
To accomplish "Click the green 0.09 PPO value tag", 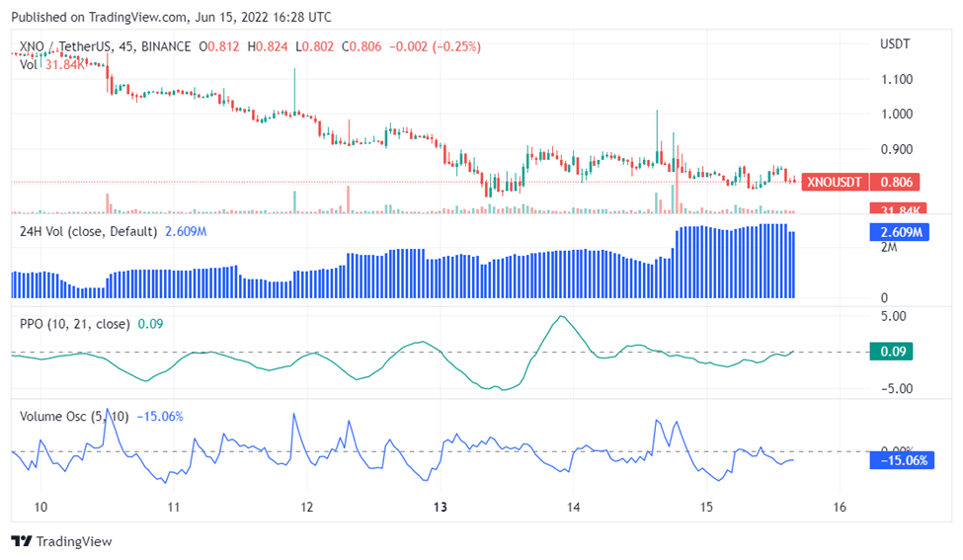I will pyautogui.click(x=891, y=352).
